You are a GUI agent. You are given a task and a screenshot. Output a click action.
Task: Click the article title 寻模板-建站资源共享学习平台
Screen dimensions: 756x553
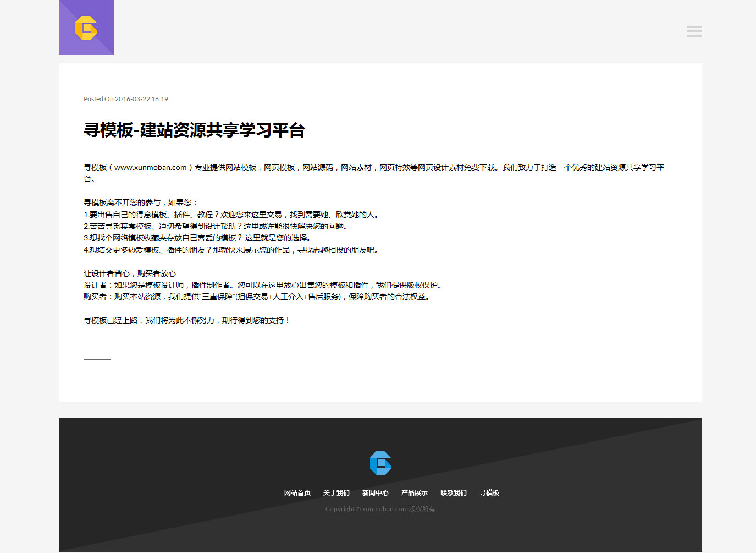coord(194,130)
